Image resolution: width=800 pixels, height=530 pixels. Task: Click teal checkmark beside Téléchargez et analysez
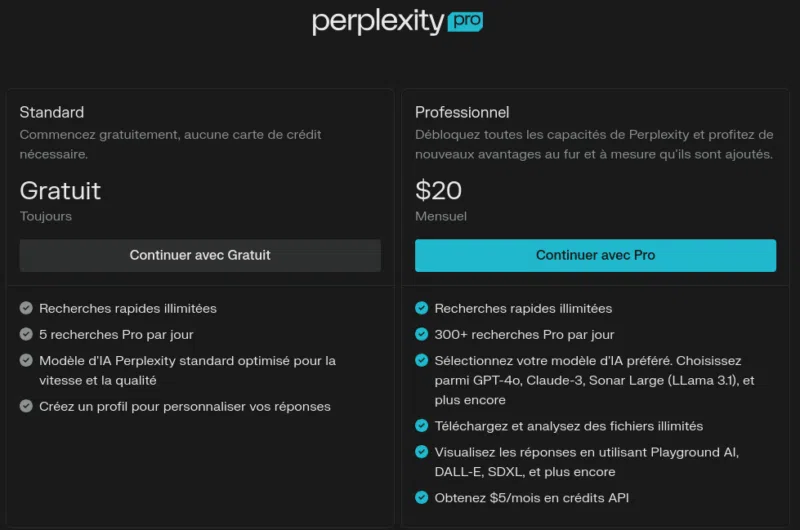coord(422,426)
